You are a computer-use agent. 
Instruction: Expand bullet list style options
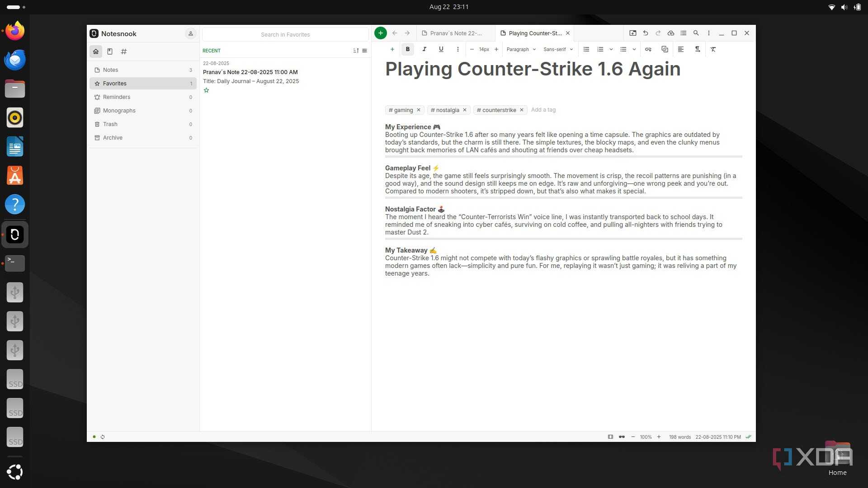(634, 49)
